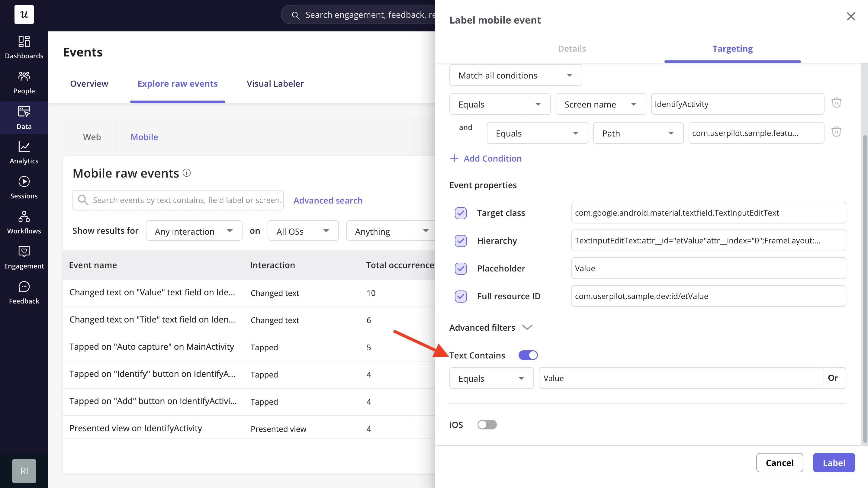868x488 pixels.
Task: Click the RI user avatar
Action: point(24,471)
